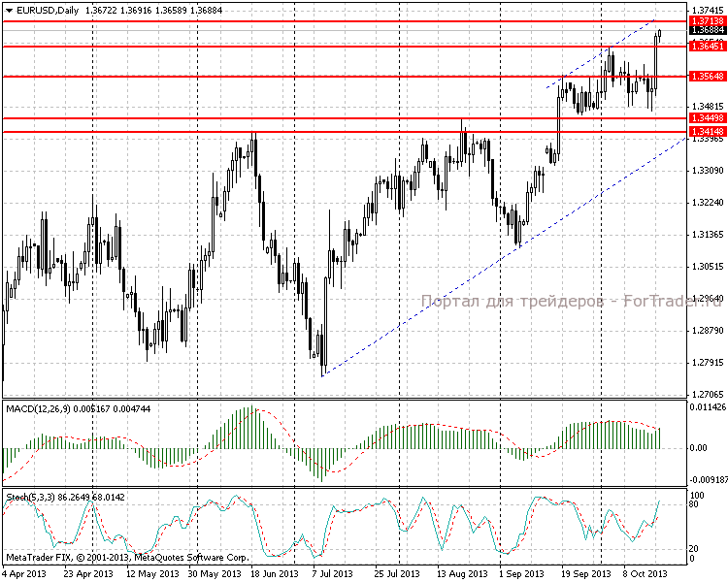Select the red horizontal line at 1.35648
The image size is (728, 582).
tap(345, 76)
